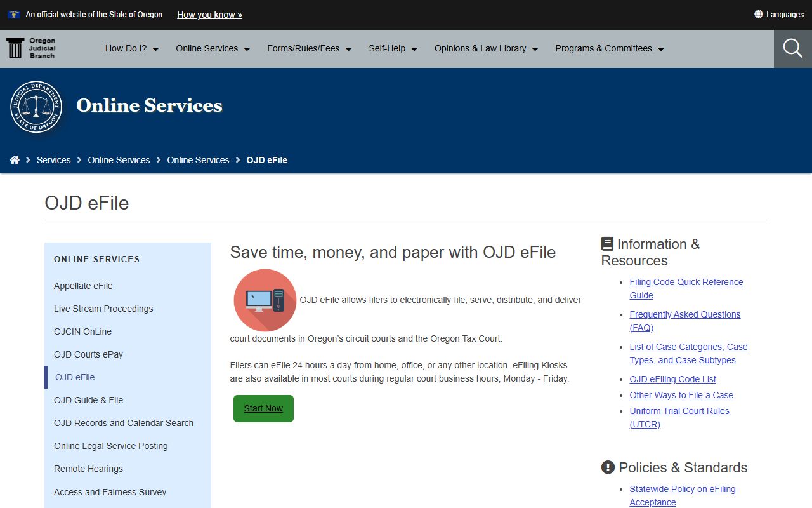The width and height of the screenshot is (812, 508).
Task: Click the Oregon state flag icon
Action: point(14,15)
